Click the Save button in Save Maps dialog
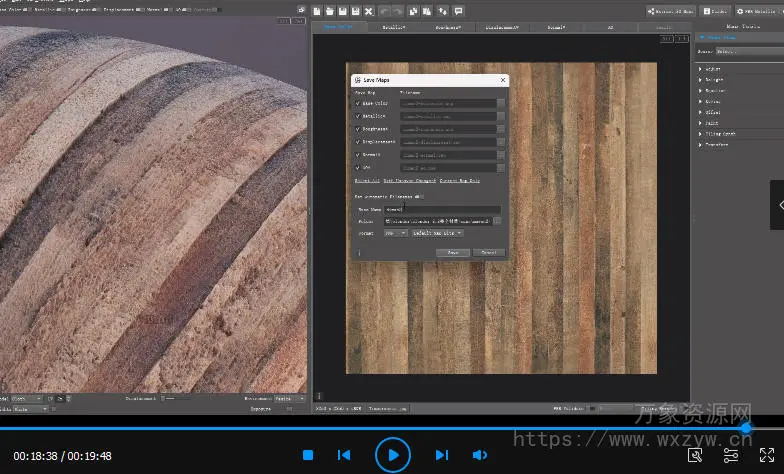 [x=452, y=253]
